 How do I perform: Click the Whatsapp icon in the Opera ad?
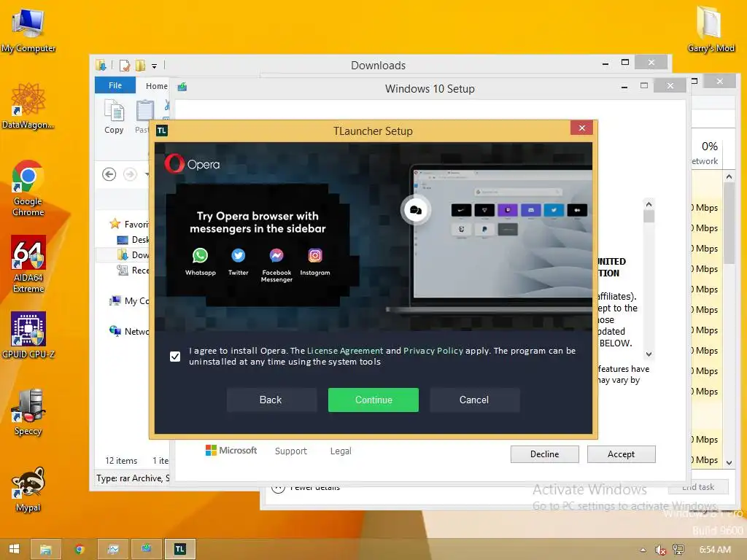pos(200,256)
